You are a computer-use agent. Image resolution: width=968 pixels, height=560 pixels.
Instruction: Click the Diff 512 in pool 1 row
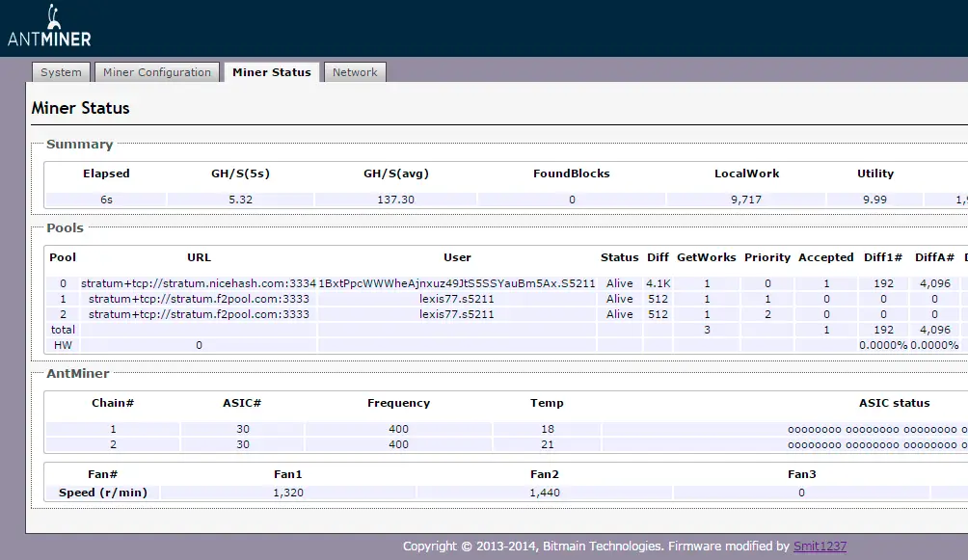pyautogui.click(x=659, y=299)
